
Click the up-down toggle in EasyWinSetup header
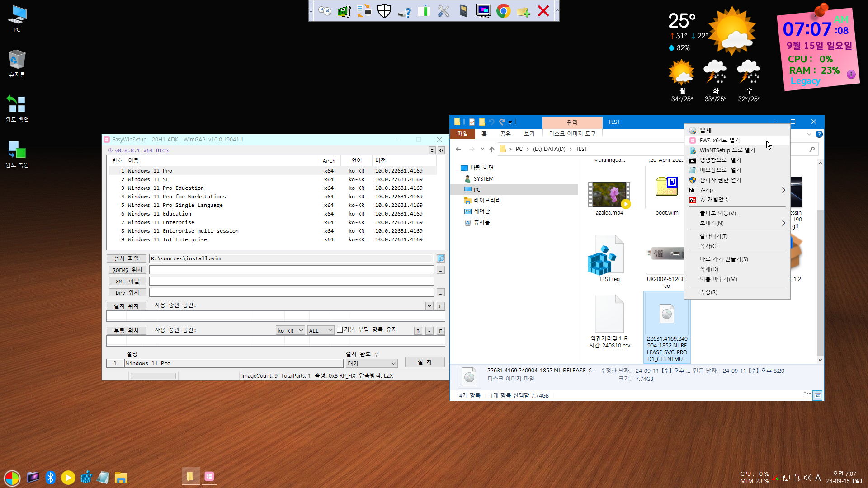pyautogui.click(x=432, y=150)
